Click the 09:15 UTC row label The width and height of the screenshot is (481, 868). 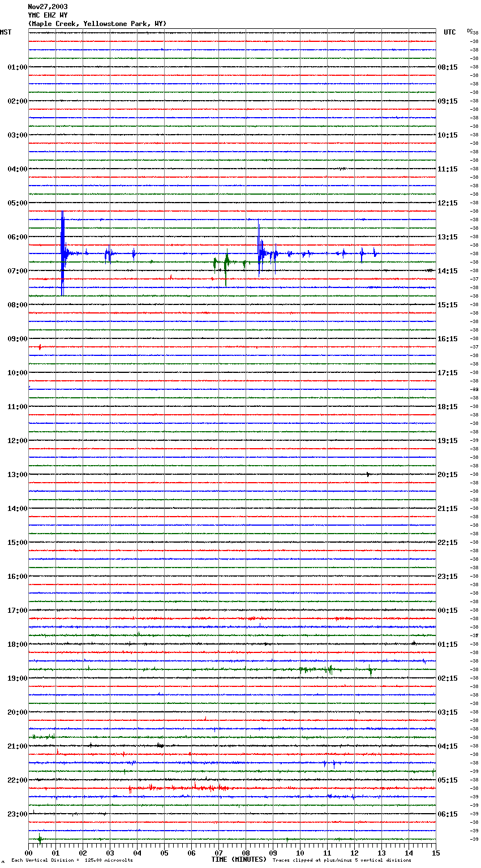point(448,101)
